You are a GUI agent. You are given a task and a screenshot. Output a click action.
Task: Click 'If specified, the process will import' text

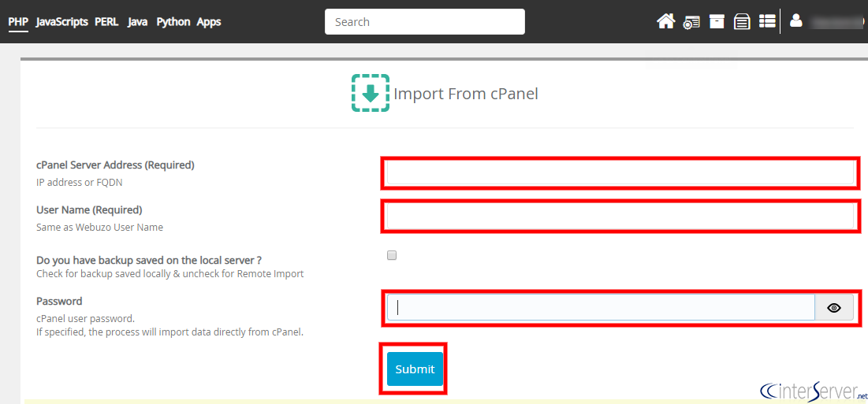170,332
